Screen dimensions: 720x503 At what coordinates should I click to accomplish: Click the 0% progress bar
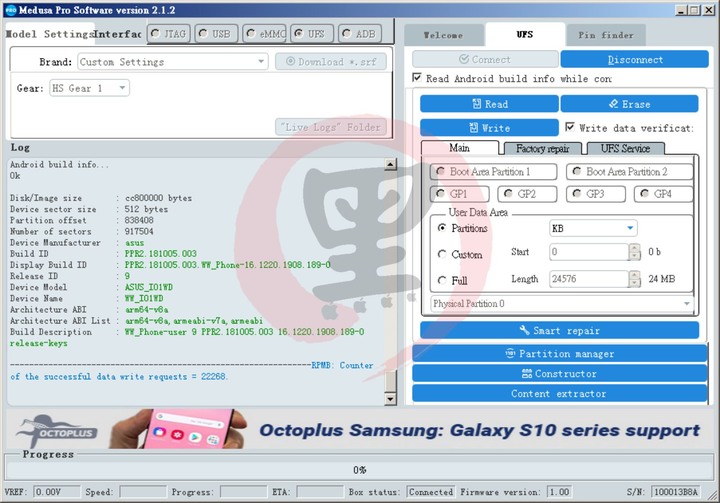pyautogui.click(x=360, y=470)
